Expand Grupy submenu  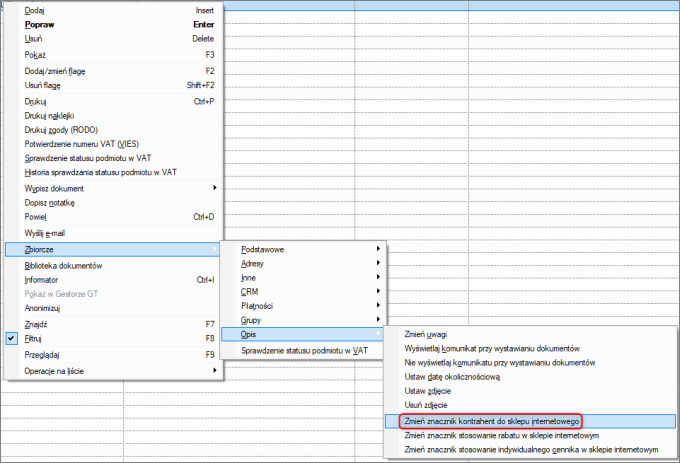point(302,320)
